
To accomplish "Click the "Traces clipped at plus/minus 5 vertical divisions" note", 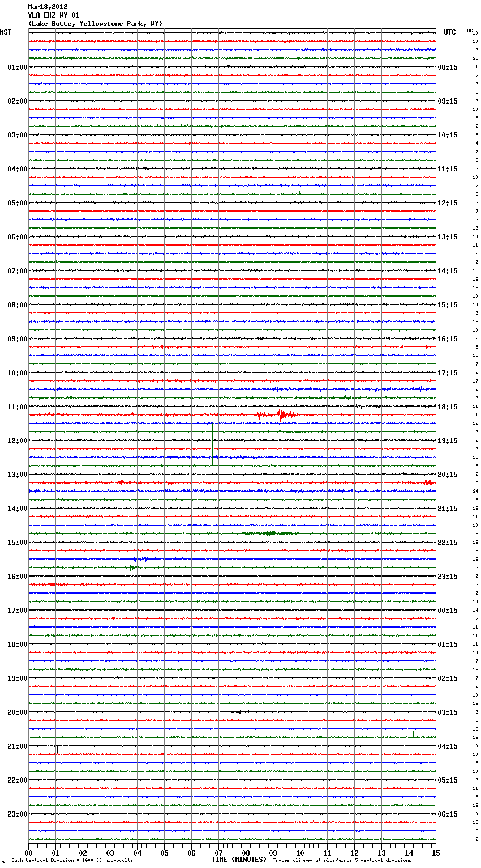I will pyautogui.click(x=342, y=860).
